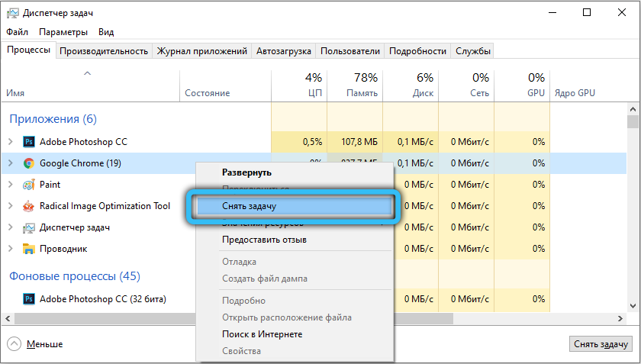The width and height of the screenshot is (641, 364).
Task: Click the vertical scrollbar down arrow
Action: [x=633, y=304]
